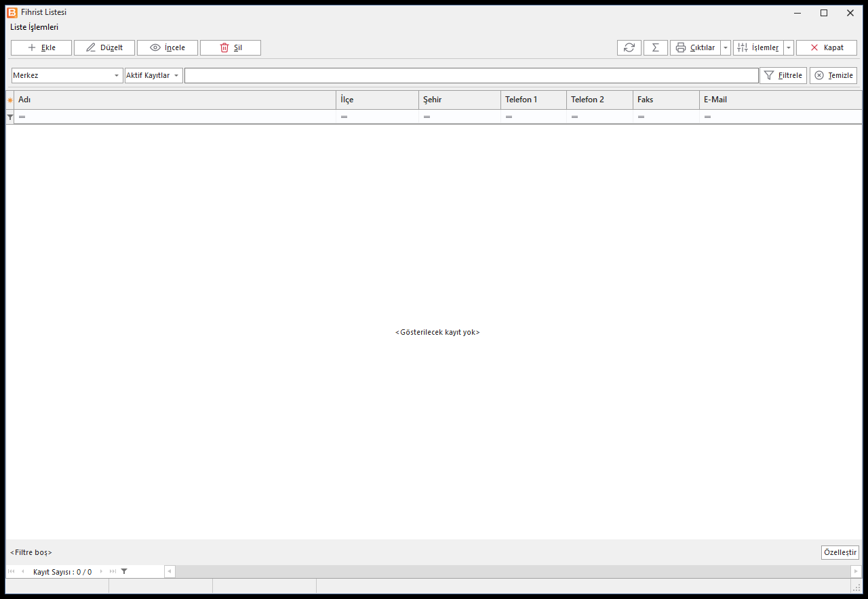This screenshot has height=599, width=868.
Task: Click the İşlemler button
Action: 758,47
